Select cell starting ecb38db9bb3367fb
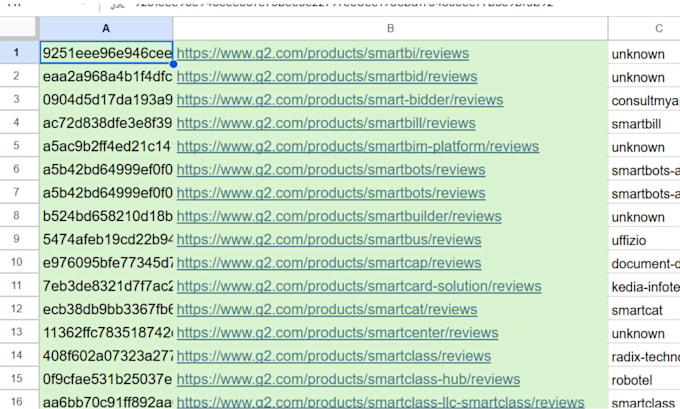 [106, 309]
